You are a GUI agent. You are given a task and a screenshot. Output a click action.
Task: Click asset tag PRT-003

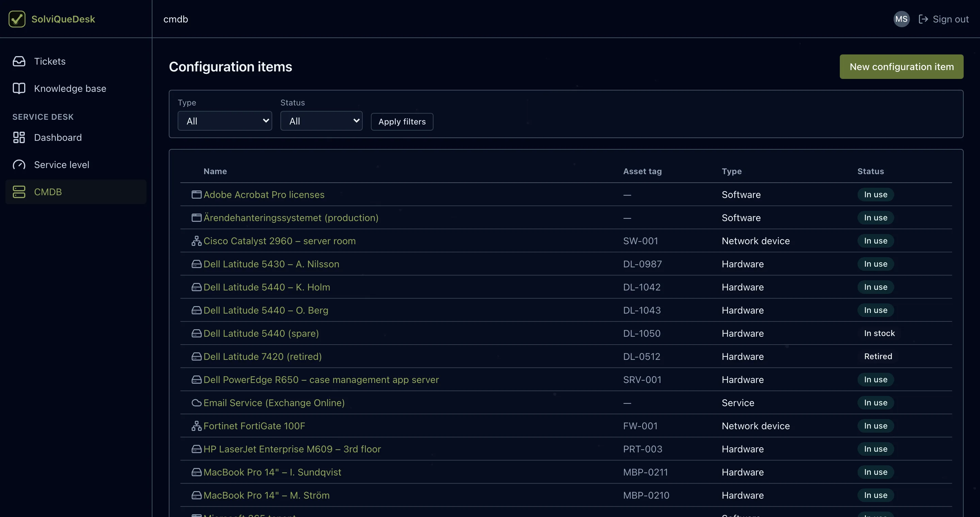tap(642, 449)
